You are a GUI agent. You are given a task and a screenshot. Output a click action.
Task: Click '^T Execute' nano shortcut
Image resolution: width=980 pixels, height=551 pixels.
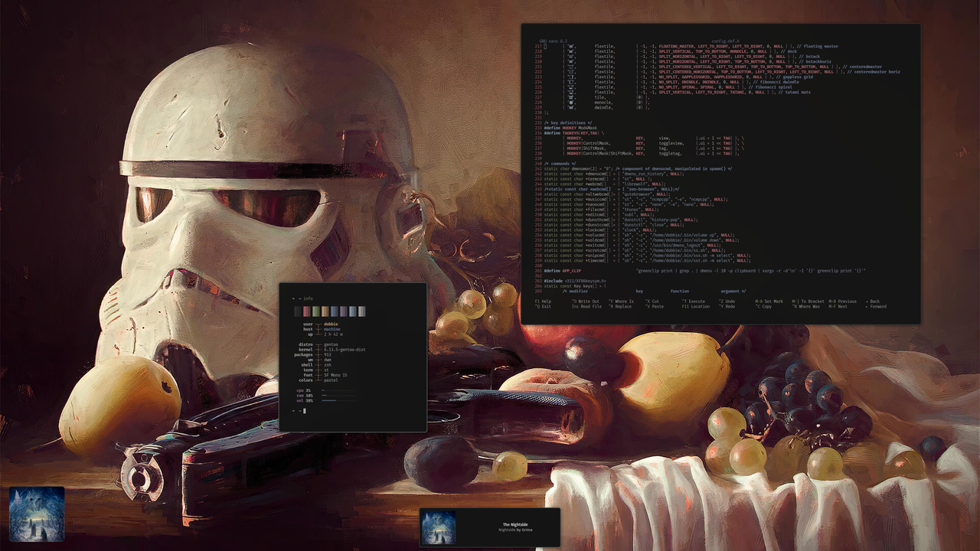694,302
